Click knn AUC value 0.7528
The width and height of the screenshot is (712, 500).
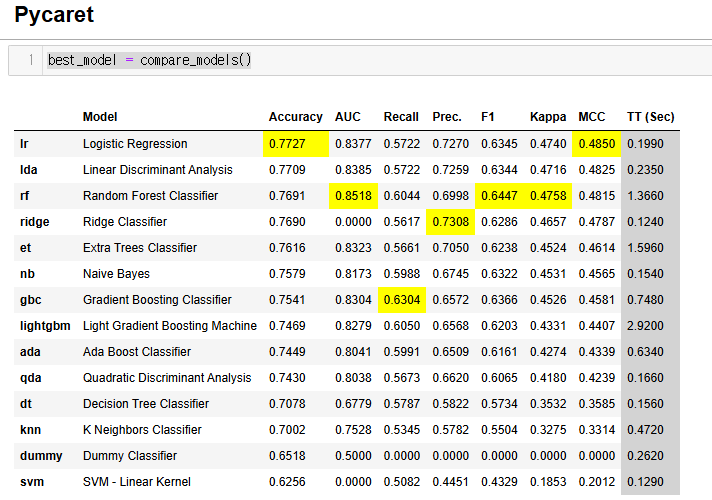coord(353,430)
